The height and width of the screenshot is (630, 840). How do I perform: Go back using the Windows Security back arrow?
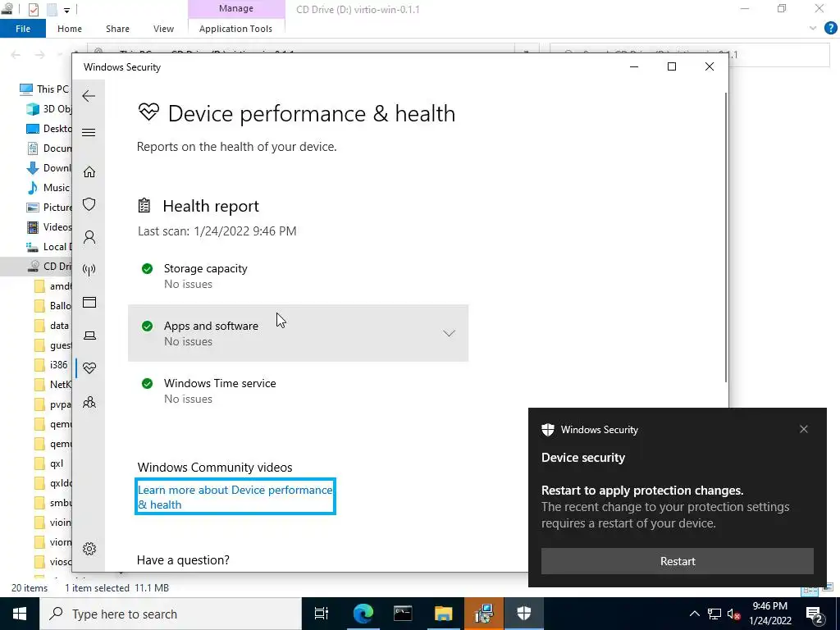click(x=89, y=96)
